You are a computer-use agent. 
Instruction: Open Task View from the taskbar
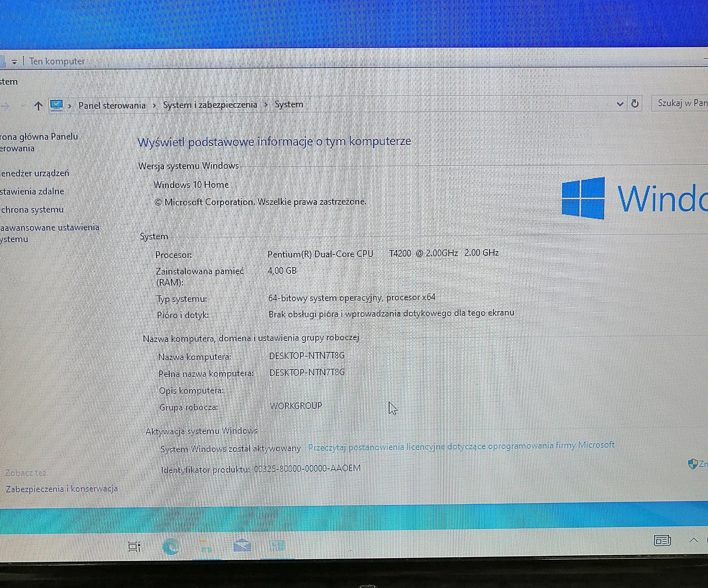(134, 546)
